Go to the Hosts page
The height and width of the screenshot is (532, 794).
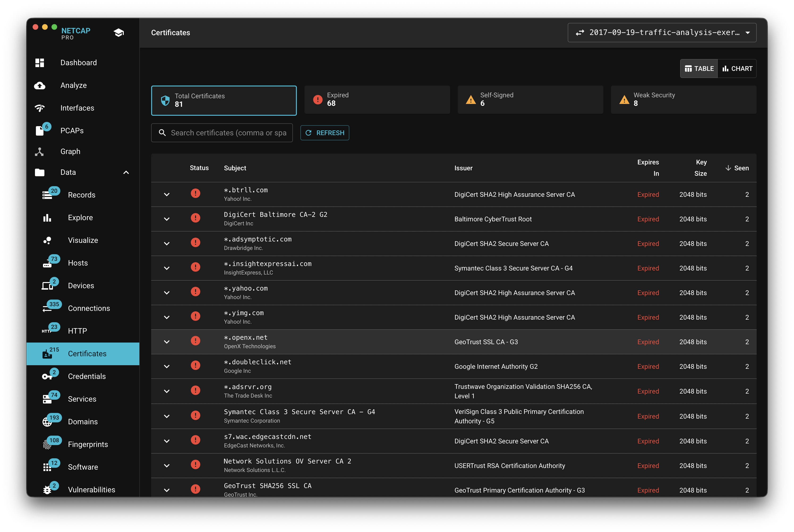click(83, 263)
